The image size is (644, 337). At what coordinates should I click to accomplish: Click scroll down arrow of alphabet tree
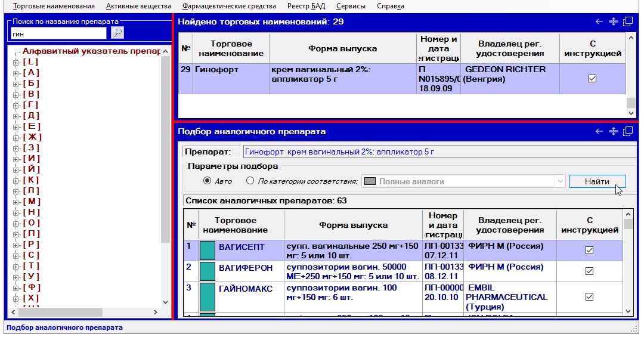coord(165,302)
